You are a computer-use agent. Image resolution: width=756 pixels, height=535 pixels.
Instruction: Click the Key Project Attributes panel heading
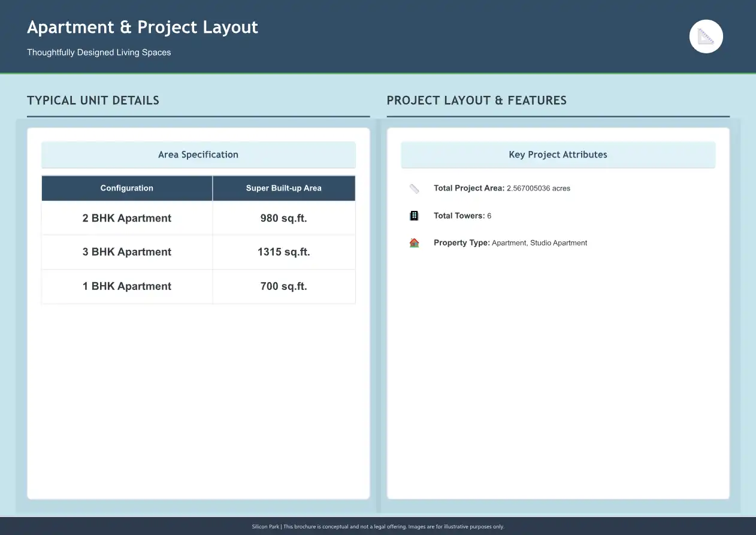point(558,155)
